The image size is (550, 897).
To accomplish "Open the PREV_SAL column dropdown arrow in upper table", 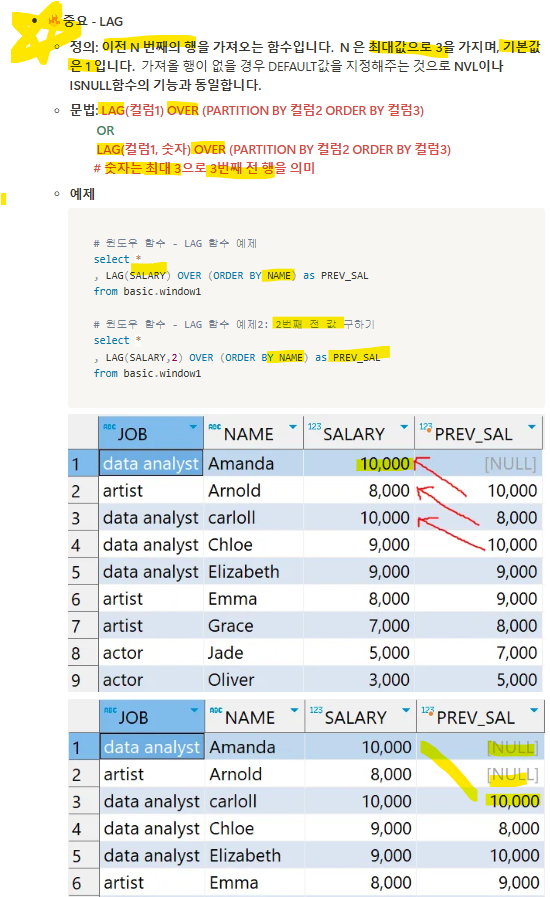I will tap(532, 427).
